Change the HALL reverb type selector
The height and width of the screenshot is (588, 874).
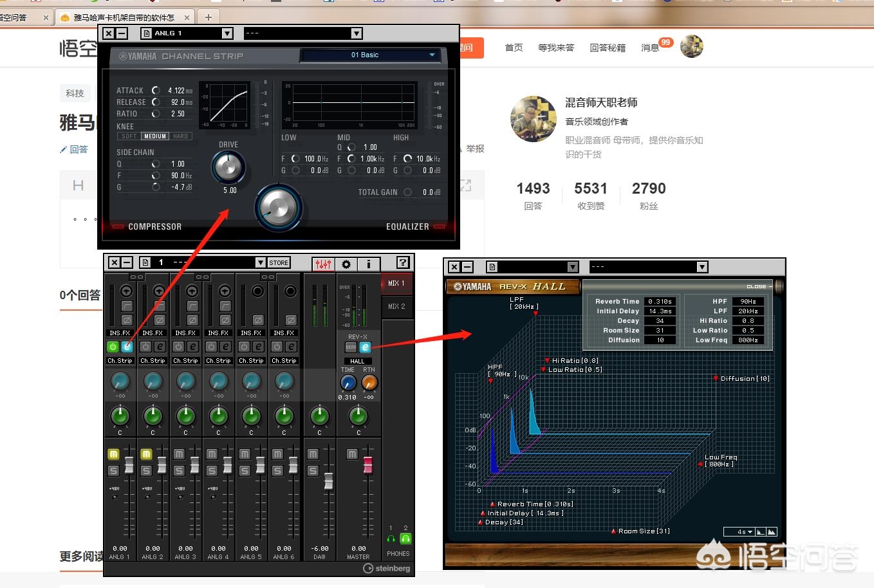tap(357, 361)
